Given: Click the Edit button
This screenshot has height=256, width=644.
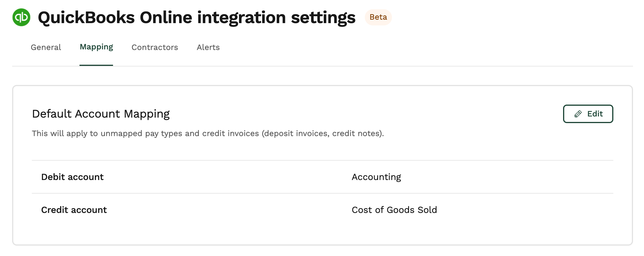Looking at the screenshot, I should coord(588,114).
